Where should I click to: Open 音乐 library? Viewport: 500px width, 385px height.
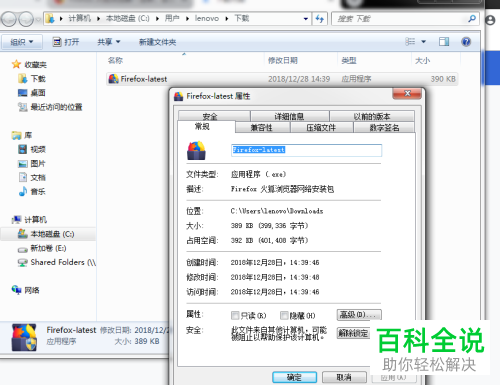pyautogui.click(x=32, y=191)
